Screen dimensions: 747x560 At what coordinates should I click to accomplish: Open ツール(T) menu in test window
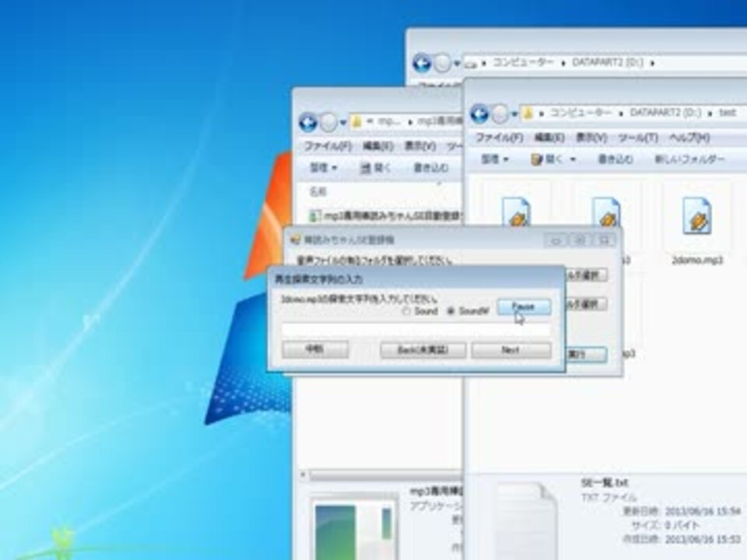click(x=637, y=138)
